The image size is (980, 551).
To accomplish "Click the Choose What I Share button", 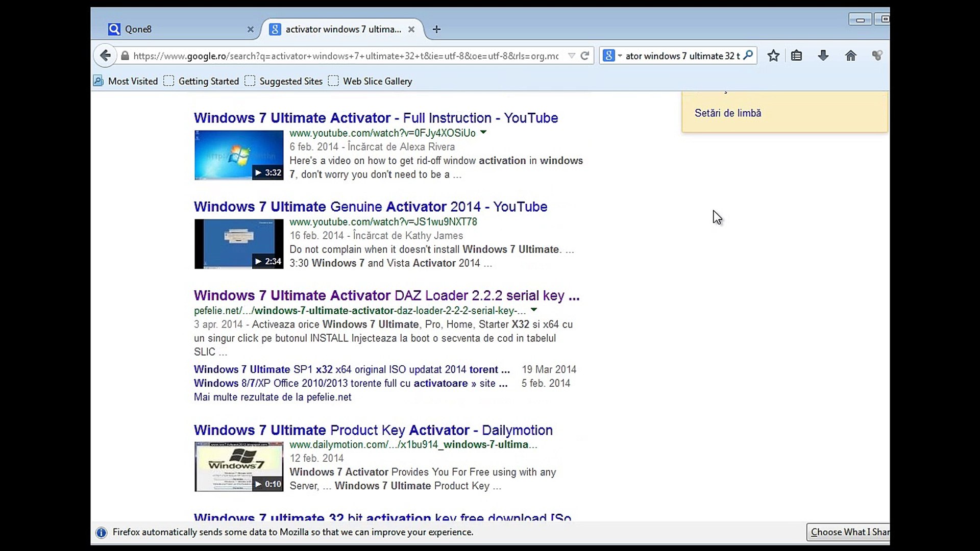I will coord(848,532).
